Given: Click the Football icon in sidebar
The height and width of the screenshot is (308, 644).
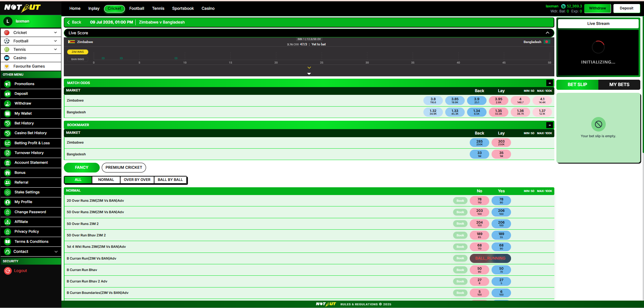Looking at the screenshot, I should click(7, 41).
